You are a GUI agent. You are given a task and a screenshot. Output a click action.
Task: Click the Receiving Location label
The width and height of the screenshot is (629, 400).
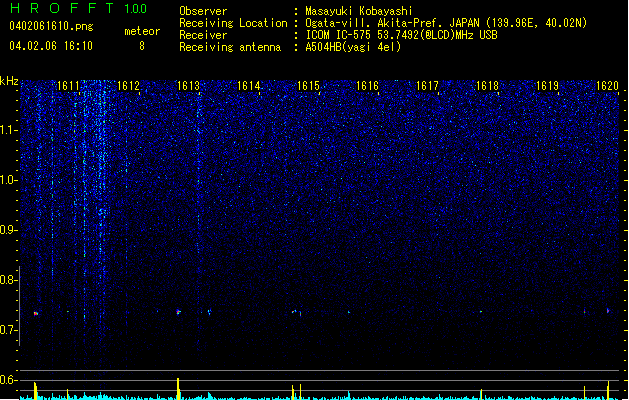[x=233, y=23]
